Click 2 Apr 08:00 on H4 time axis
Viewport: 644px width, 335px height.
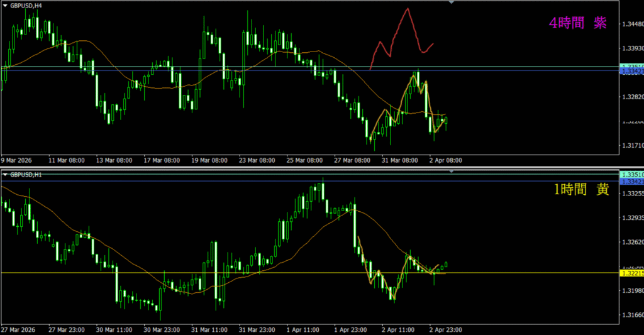446,160
